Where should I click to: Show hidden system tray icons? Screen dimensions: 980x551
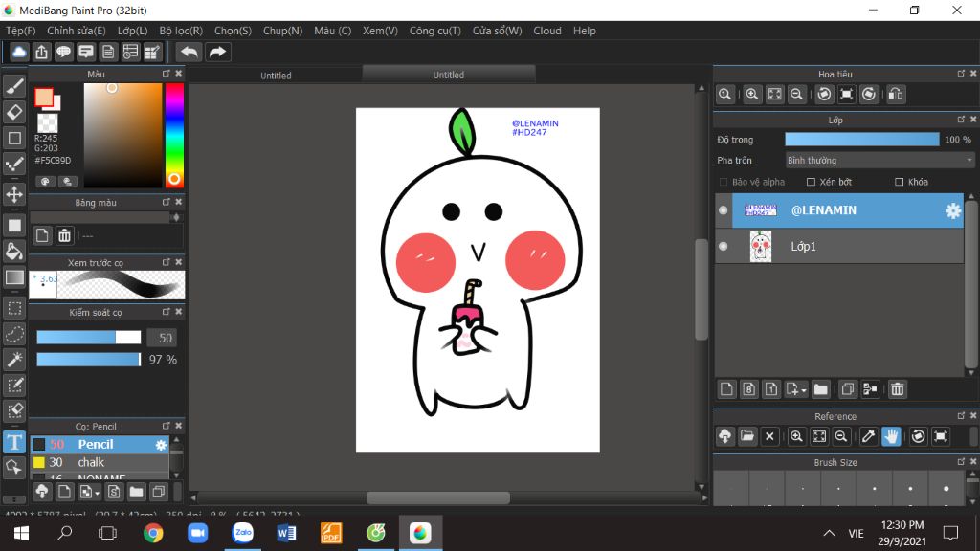tap(829, 533)
